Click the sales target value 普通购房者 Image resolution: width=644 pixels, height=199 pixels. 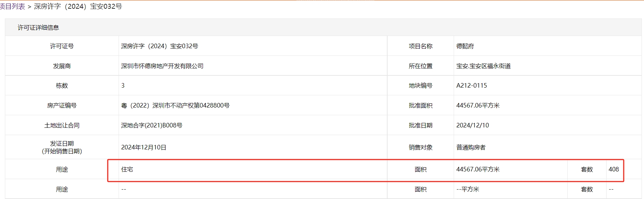[x=471, y=147]
